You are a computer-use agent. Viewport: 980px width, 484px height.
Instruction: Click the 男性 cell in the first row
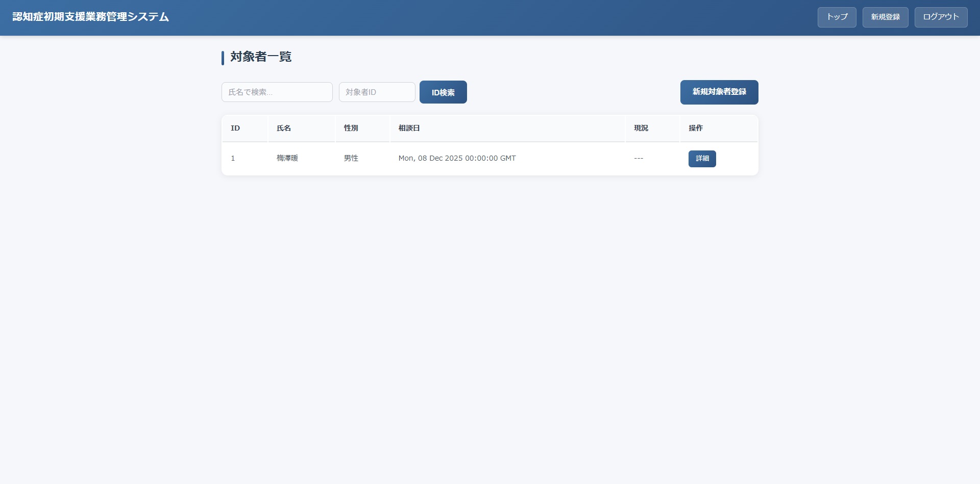coord(351,158)
